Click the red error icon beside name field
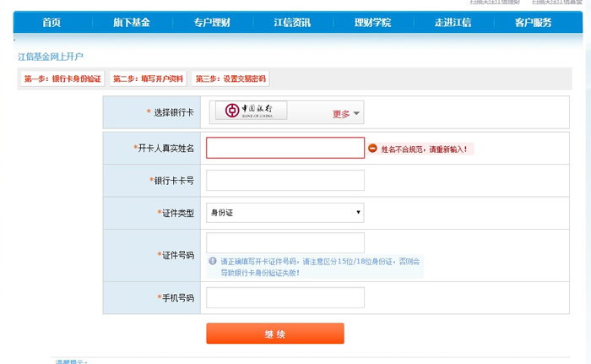This screenshot has height=364, width=591. coord(372,149)
